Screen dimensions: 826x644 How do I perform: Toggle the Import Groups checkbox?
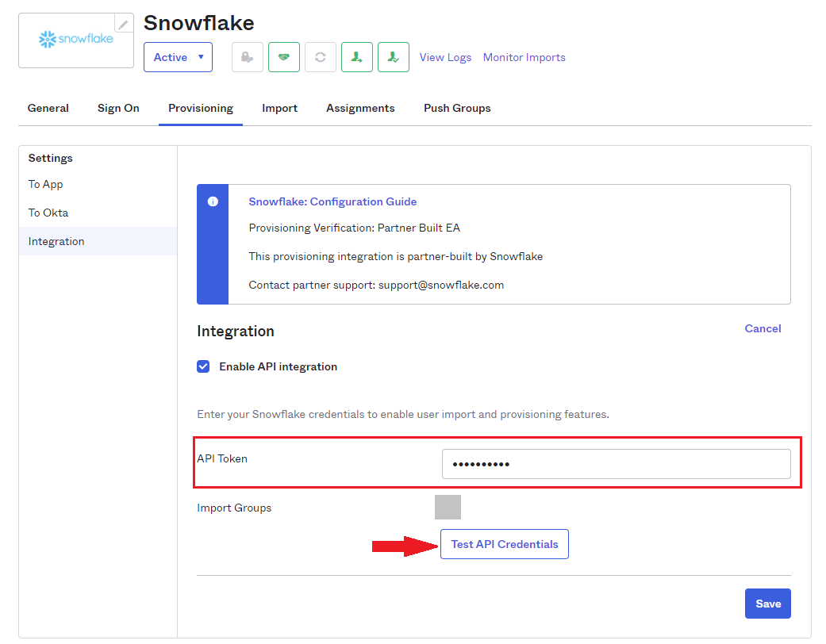coord(448,508)
